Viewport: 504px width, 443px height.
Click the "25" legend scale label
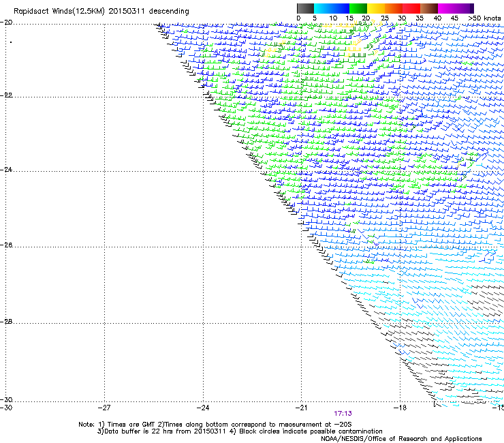click(385, 18)
